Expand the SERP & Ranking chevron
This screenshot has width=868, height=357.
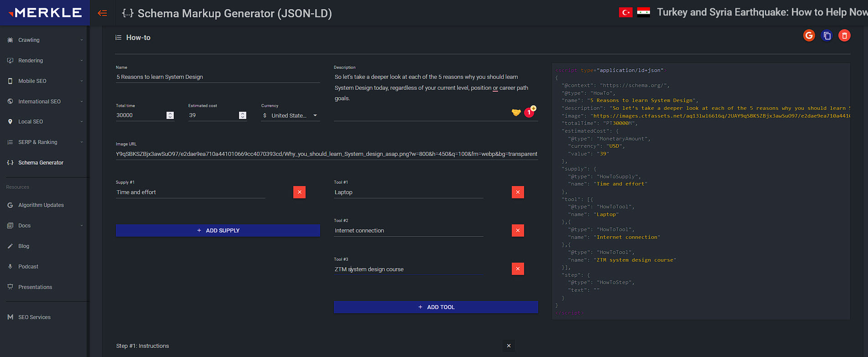(x=82, y=142)
